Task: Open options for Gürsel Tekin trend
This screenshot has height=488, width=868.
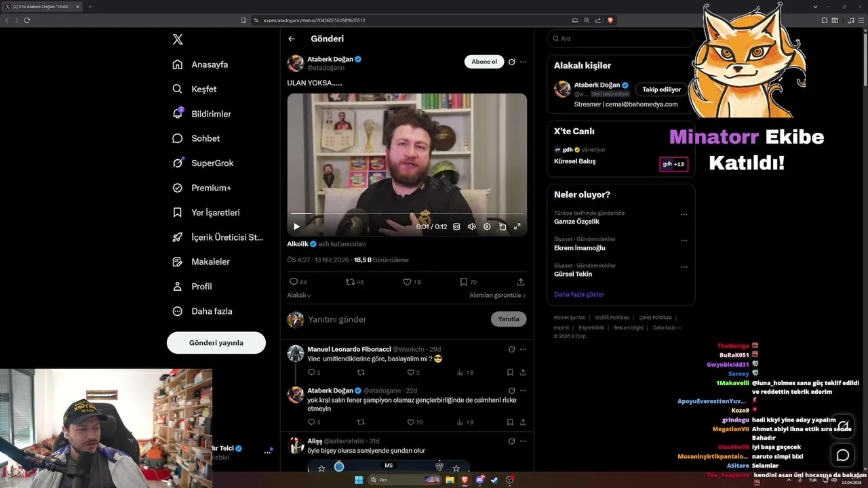Action: (x=684, y=266)
